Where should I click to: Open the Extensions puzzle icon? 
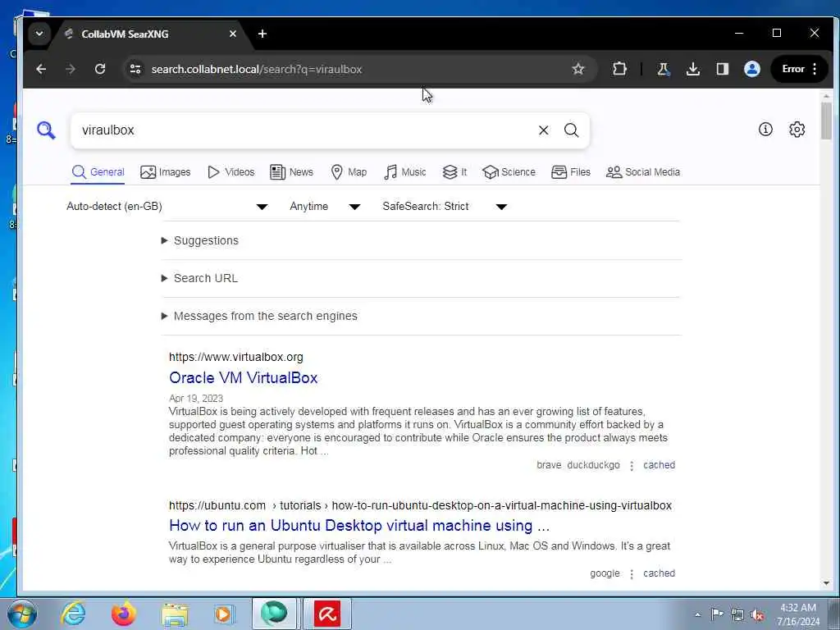tap(619, 69)
